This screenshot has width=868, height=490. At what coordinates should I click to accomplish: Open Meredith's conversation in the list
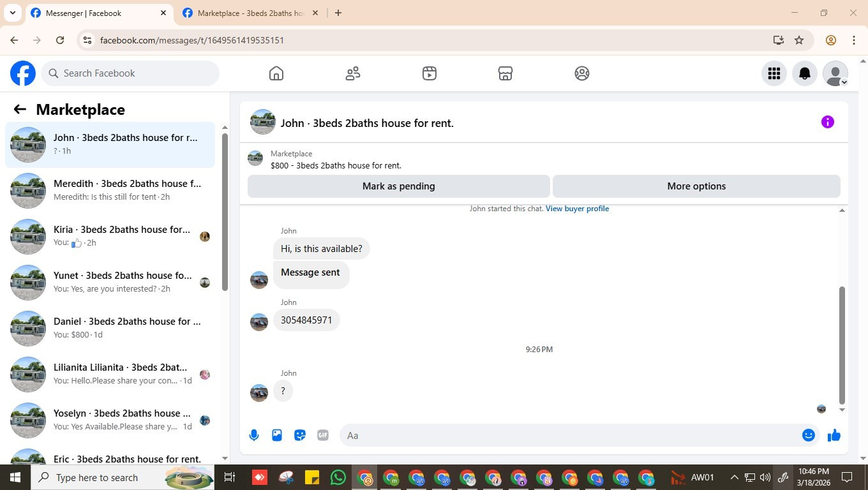pyautogui.click(x=110, y=191)
